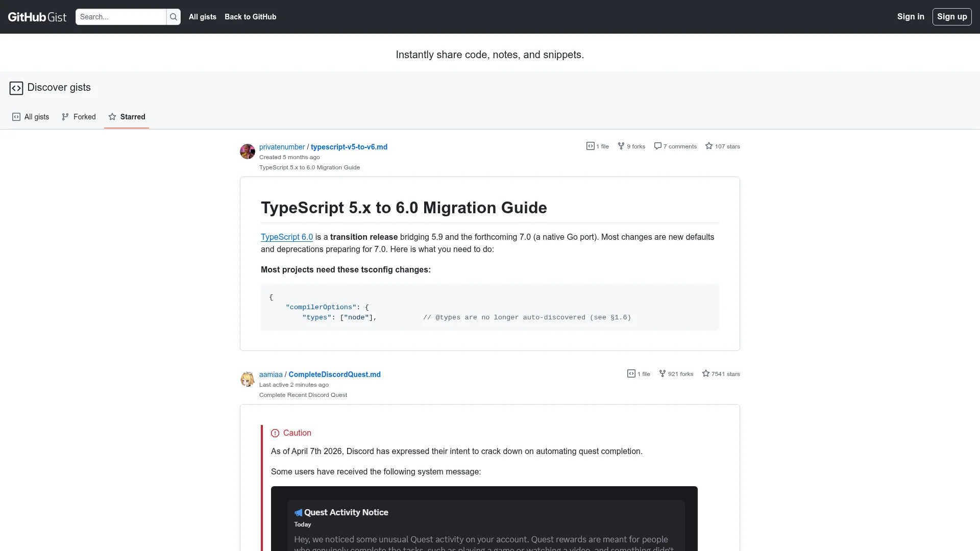Follow the TypeScript 6.0 hyperlink

[x=287, y=237]
